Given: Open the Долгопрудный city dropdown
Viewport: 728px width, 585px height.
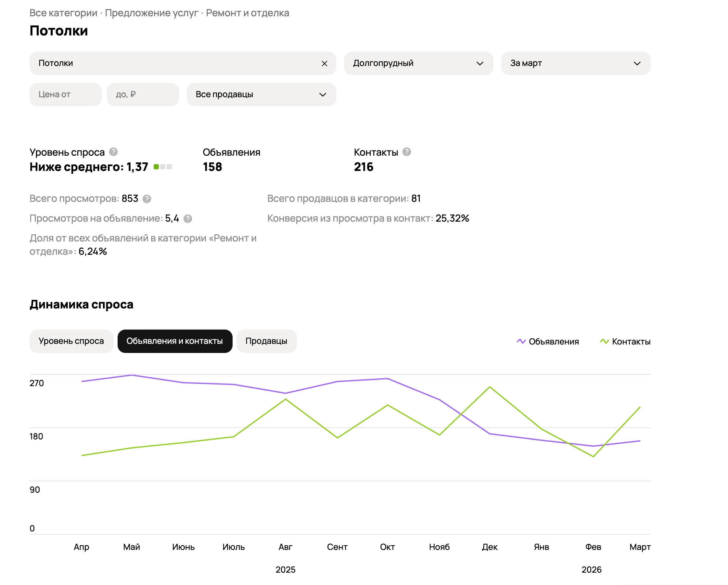Looking at the screenshot, I should tap(418, 63).
